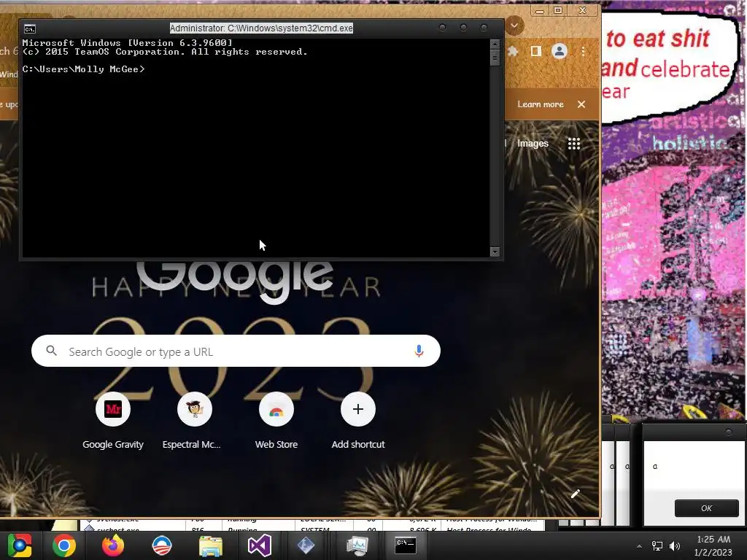Maximize the Chrome window
The image size is (747, 560).
558,10
